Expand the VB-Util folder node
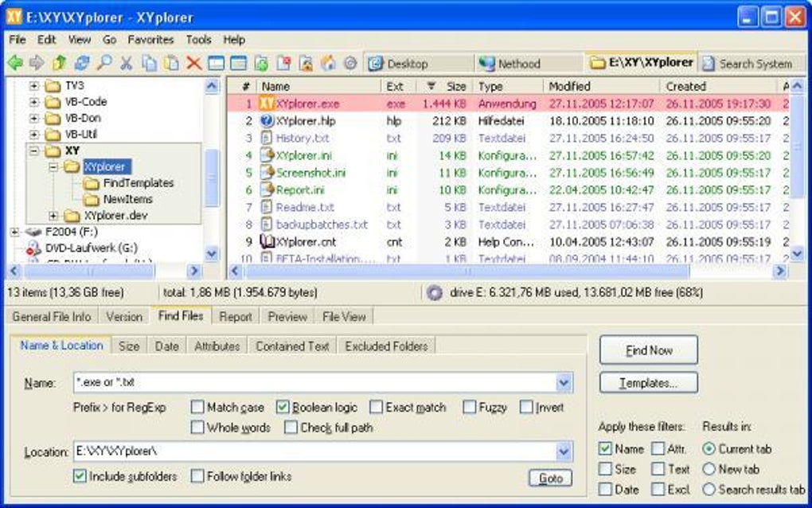812x508 pixels. click(x=34, y=134)
